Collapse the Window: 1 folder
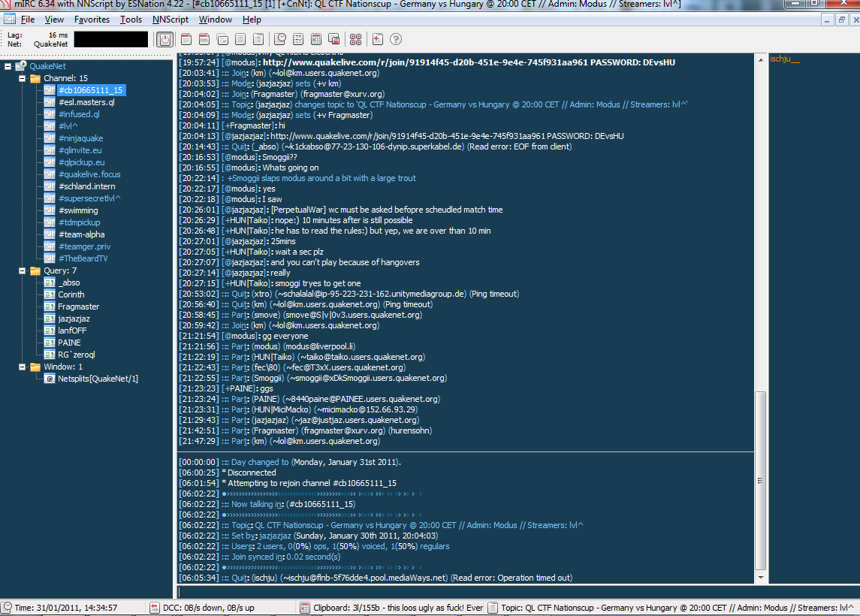Image resolution: width=860 pixels, height=616 pixels. [x=22, y=367]
